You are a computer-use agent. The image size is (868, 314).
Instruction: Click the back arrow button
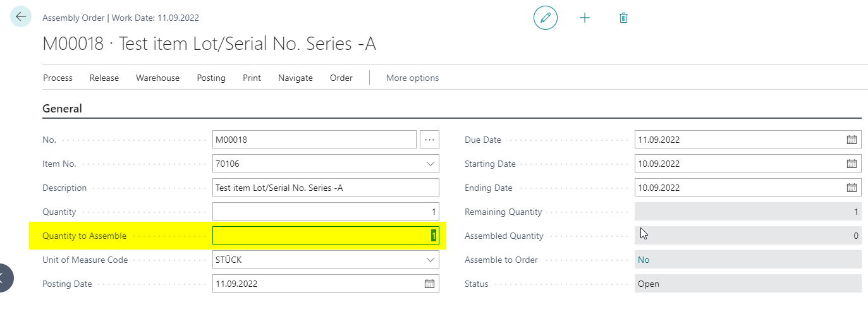click(21, 17)
